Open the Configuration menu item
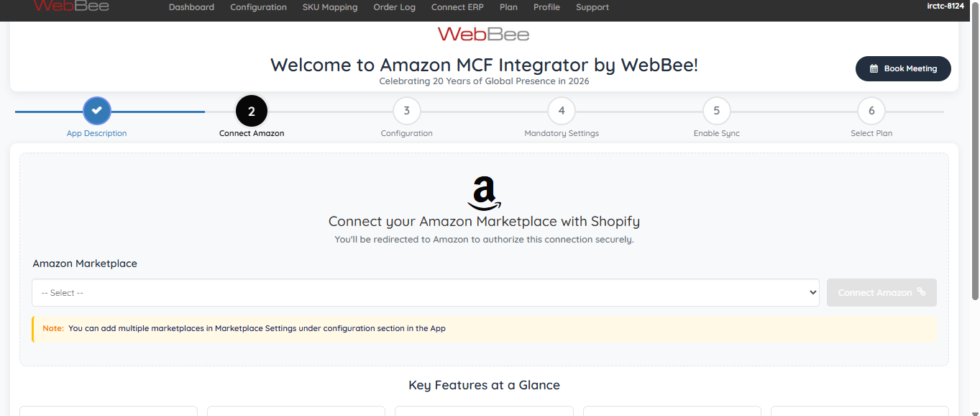 pyautogui.click(x=258, y=7)
